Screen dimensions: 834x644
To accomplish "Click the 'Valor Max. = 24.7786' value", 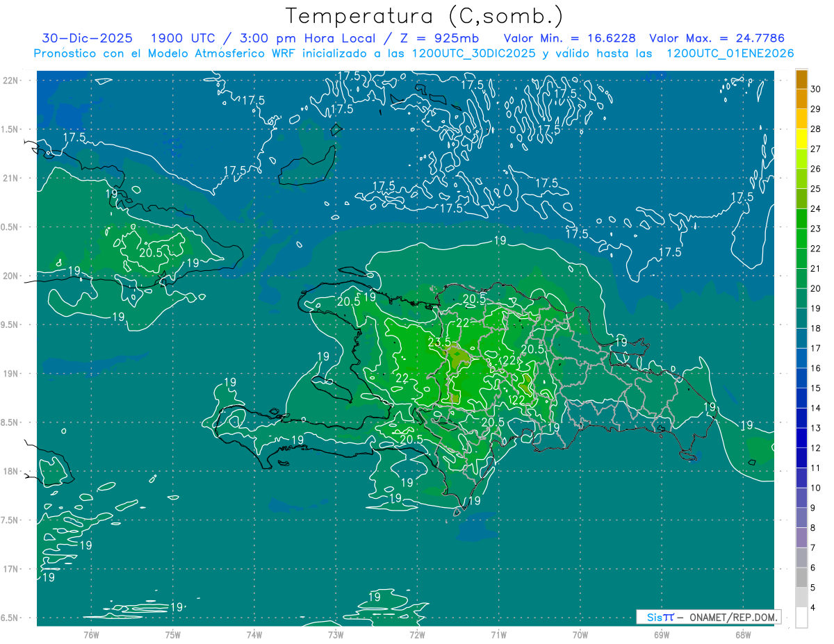I will (x=717, y=38).
